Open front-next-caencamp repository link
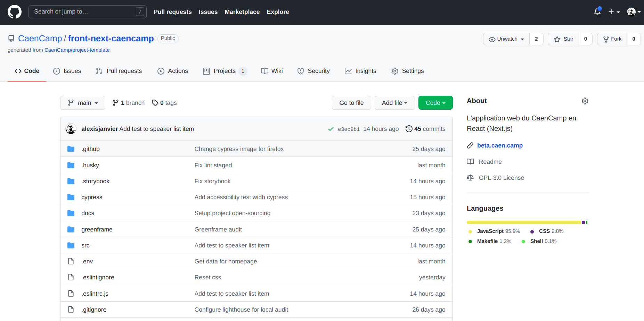This screenshot has width=644, height=321. click(x=111, y=39)
